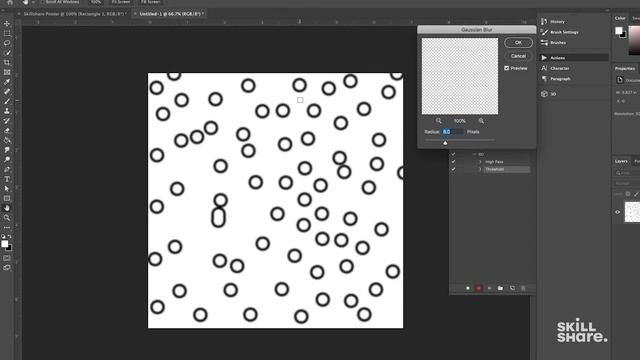Select the Crop tool

click(x=7, y=62)
